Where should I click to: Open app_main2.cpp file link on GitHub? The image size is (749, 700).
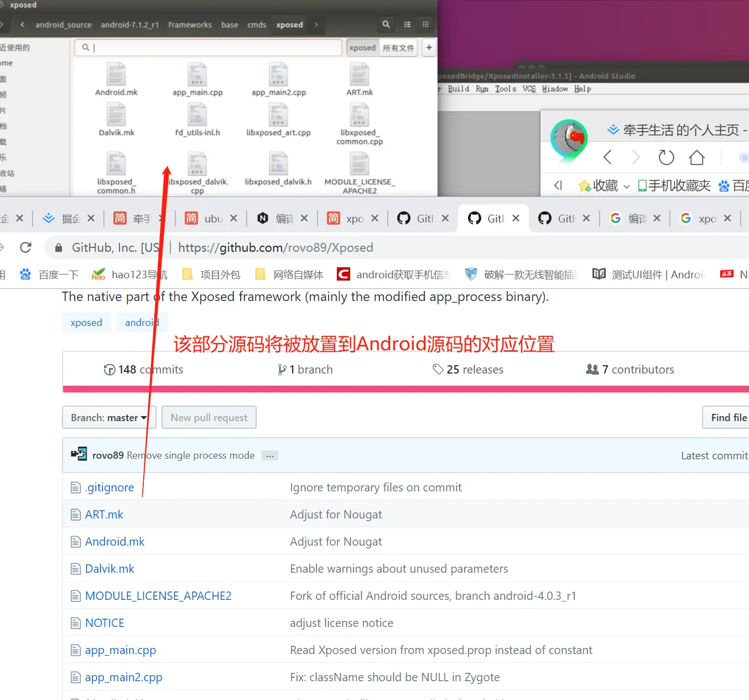coord(123,677)
